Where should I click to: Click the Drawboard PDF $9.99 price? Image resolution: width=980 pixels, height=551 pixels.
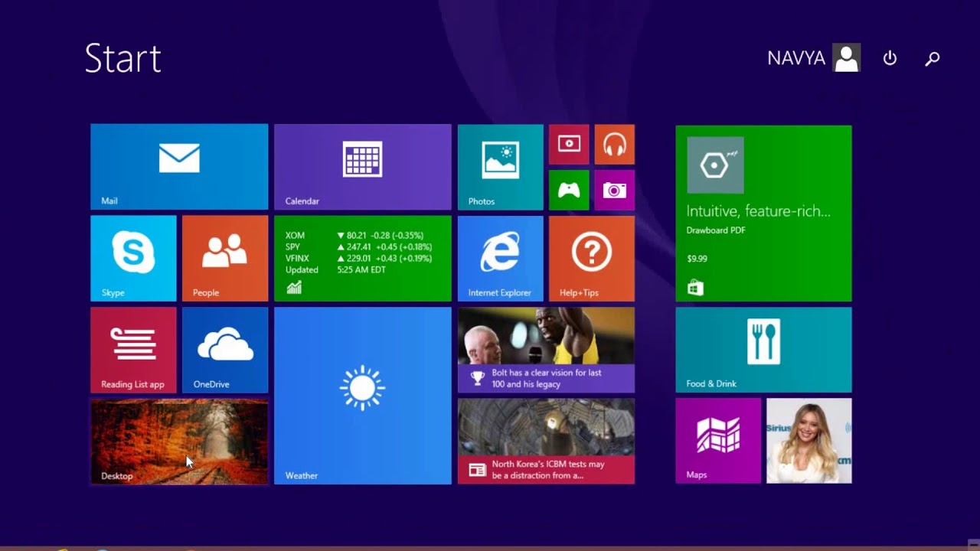click(x=697, y=259)
